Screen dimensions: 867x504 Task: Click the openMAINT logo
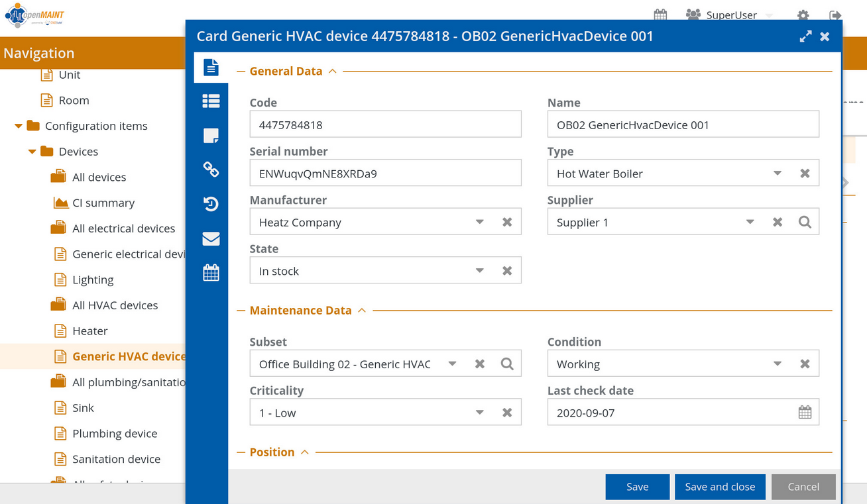tap(34, 15)
